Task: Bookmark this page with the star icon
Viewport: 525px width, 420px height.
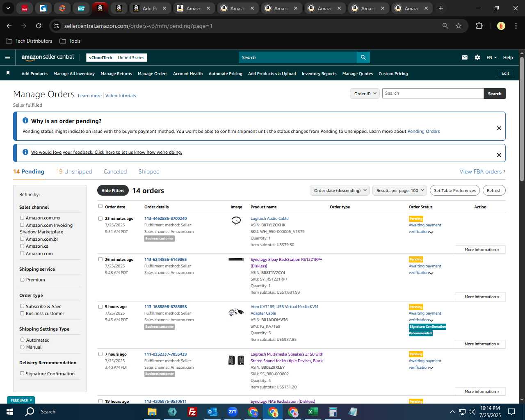Action: pyautogui.click(x=459, y=26)
